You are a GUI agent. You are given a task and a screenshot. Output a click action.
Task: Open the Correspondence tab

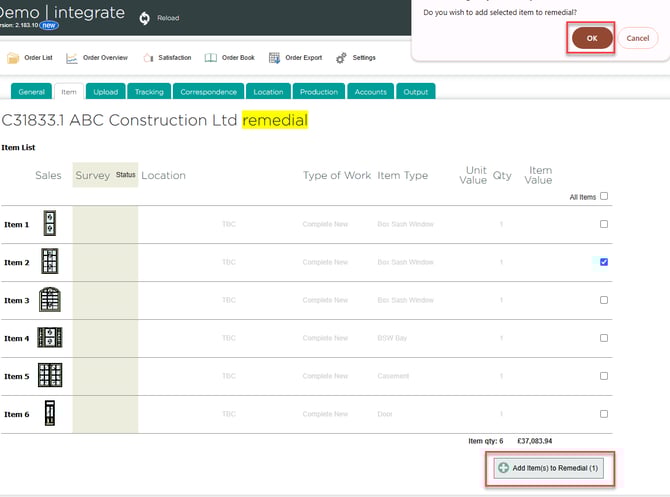[209, 92]
